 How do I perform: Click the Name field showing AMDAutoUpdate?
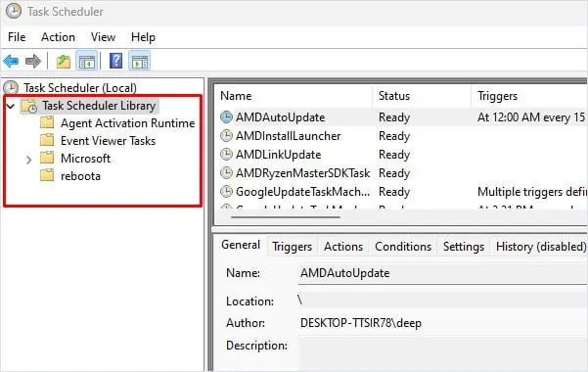(442, 273)
